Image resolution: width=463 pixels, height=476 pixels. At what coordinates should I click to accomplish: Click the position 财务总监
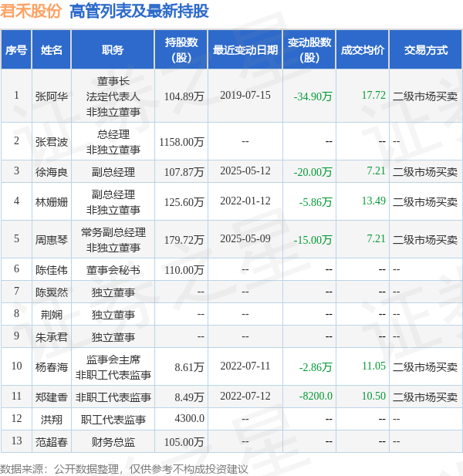[113, 442]
